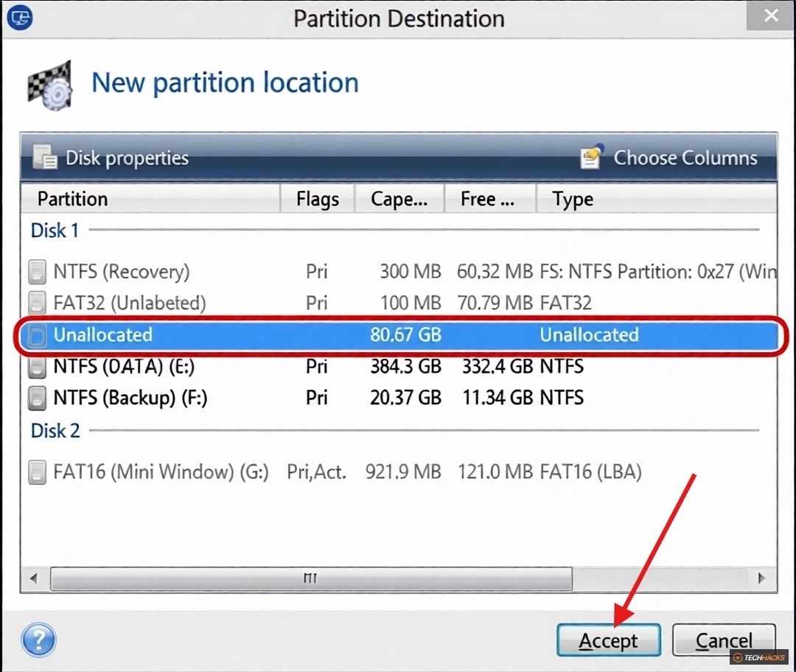Image resolution: width=796 pixels, height=672 pixels.
Task: Click the drive icon beside NTFS (Recovery)
Action: [x=37, y=271]
